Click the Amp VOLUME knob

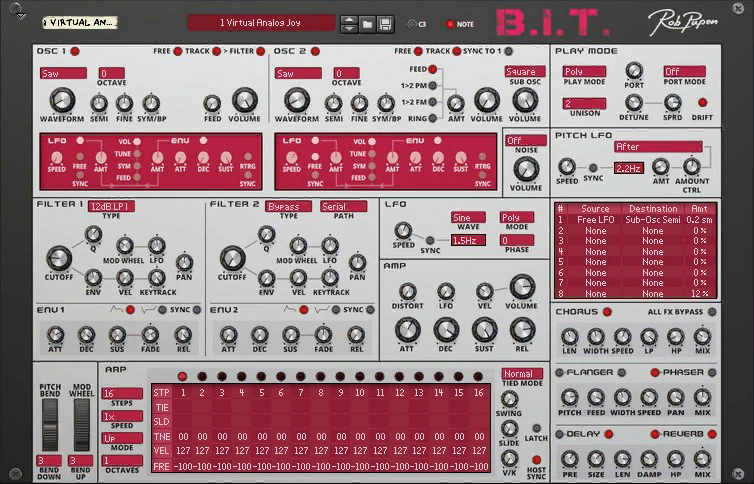click(x=522, y=287)
